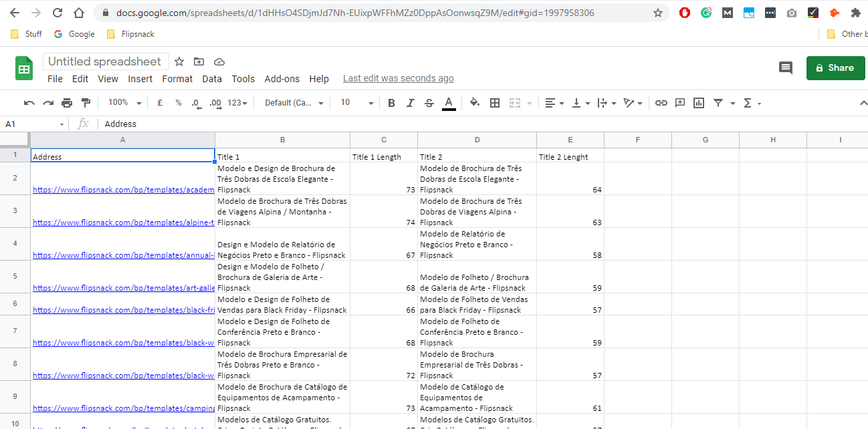Click the Redo toolbar icon
The image size is (868, 429).
(x=48, y=103)
